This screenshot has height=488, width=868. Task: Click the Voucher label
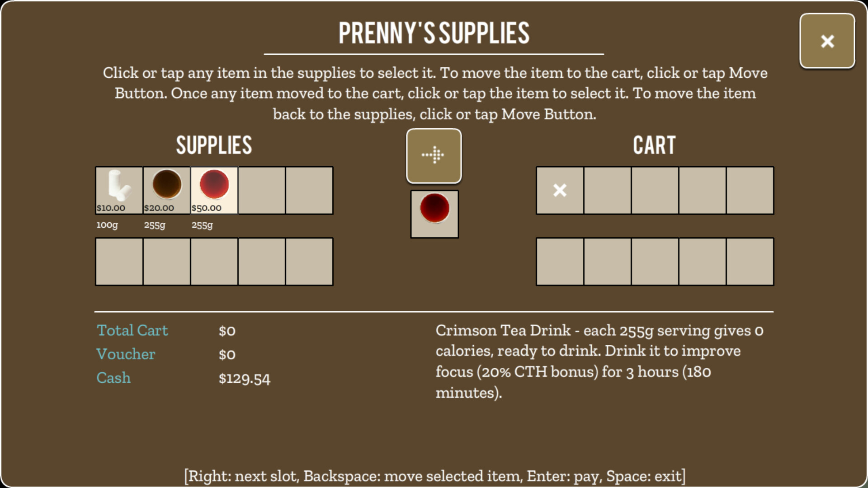tap(126, 354)
